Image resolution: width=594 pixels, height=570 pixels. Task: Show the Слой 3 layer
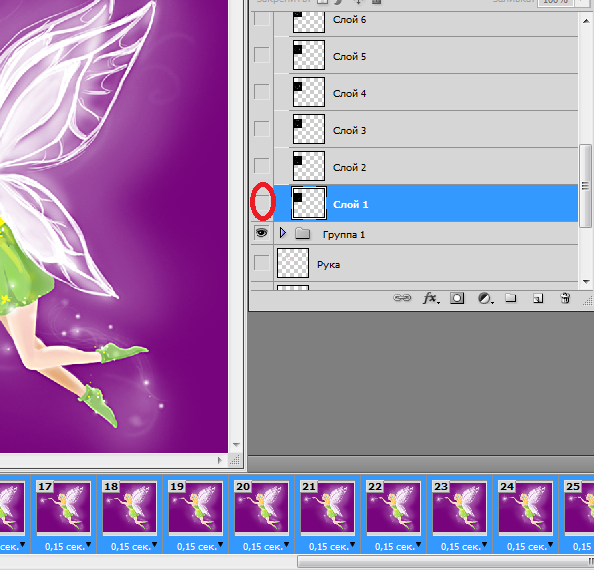(x=261, y=129)
